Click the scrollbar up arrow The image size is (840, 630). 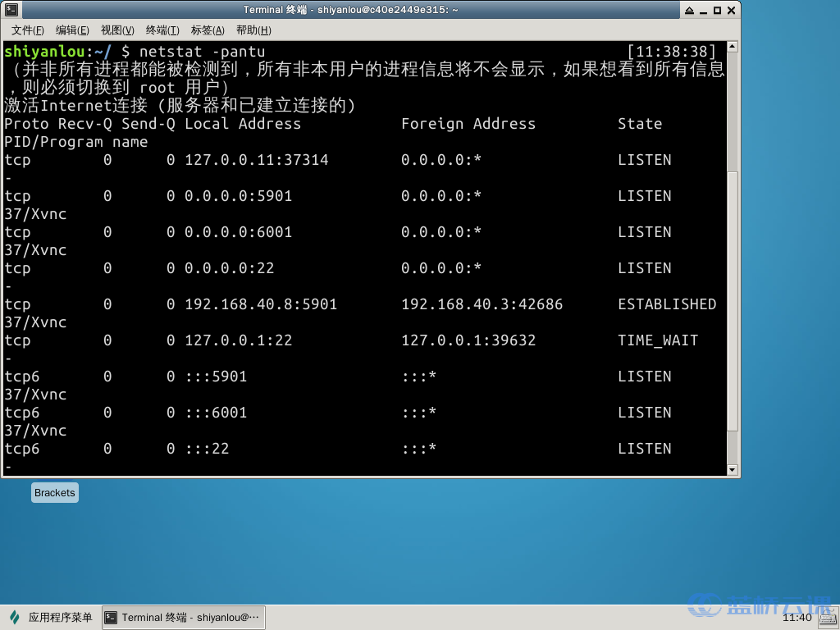pos(733,47)
